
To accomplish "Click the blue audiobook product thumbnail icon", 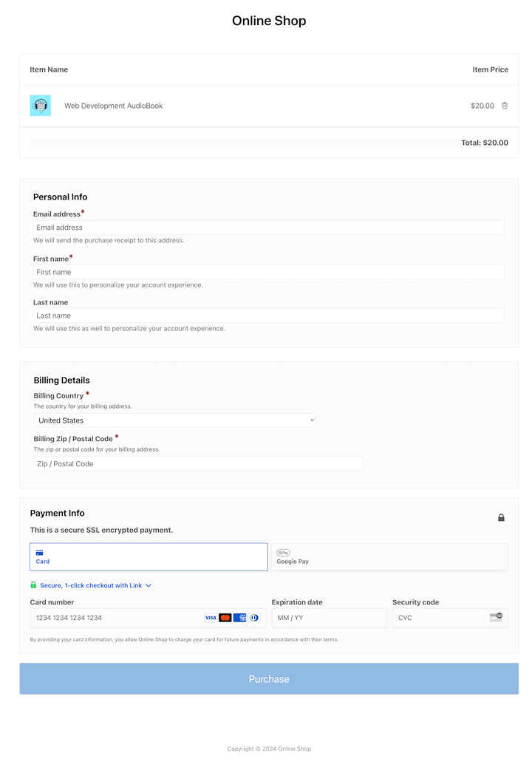I will [40, 105].
